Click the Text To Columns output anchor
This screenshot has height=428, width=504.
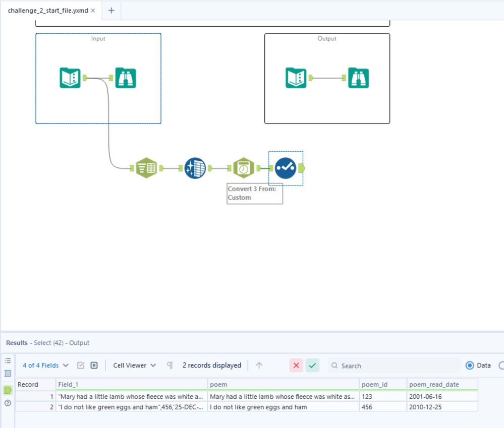[161, 168]
